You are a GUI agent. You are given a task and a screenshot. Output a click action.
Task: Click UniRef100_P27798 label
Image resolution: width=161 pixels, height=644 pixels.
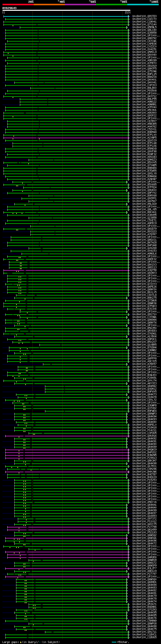[144, 527]
